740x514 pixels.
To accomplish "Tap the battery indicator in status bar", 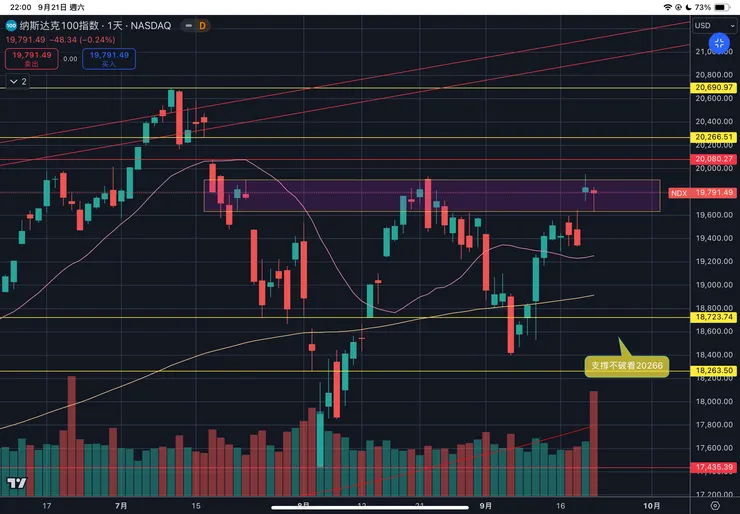I will (x=724, y=6).
